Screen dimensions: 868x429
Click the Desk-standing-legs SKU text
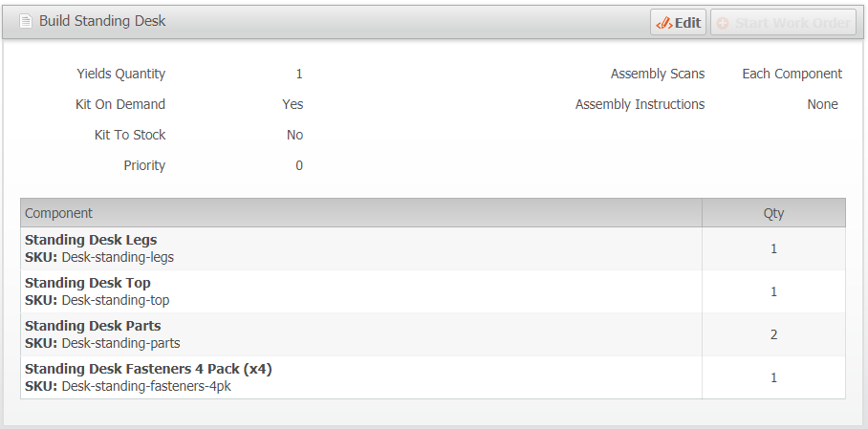click(x=118, y=257)
